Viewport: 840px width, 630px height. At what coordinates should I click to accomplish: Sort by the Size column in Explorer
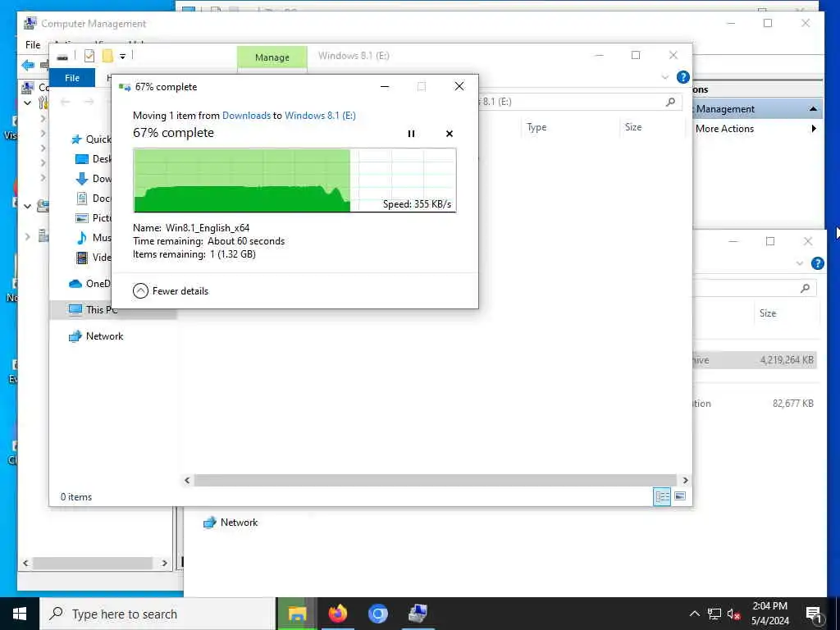click(633, 127)
